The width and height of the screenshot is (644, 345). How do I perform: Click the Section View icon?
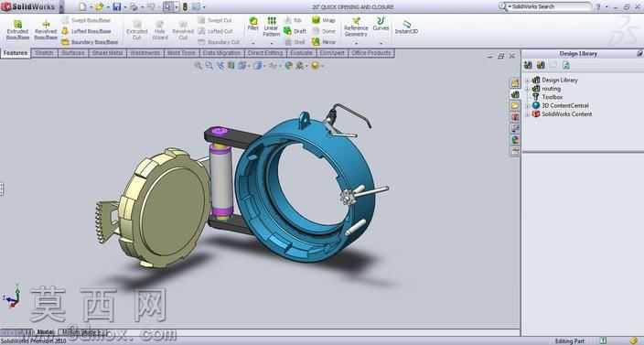click(231, 65)
